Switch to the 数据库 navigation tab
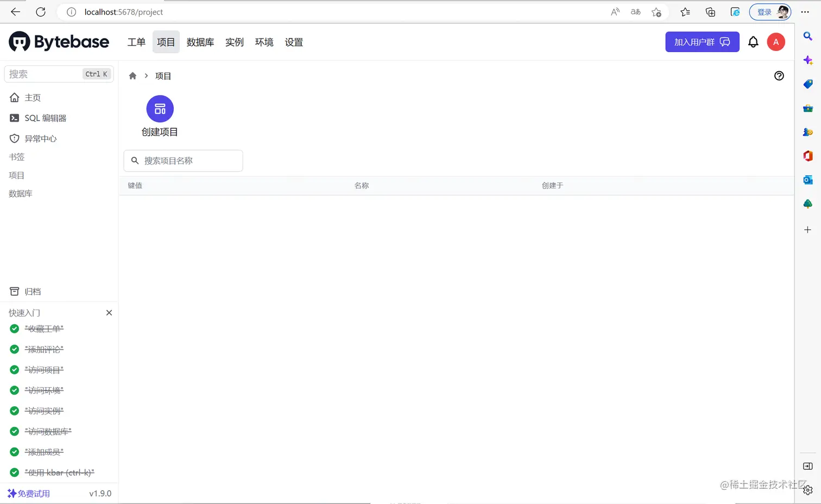 (200, 42)
